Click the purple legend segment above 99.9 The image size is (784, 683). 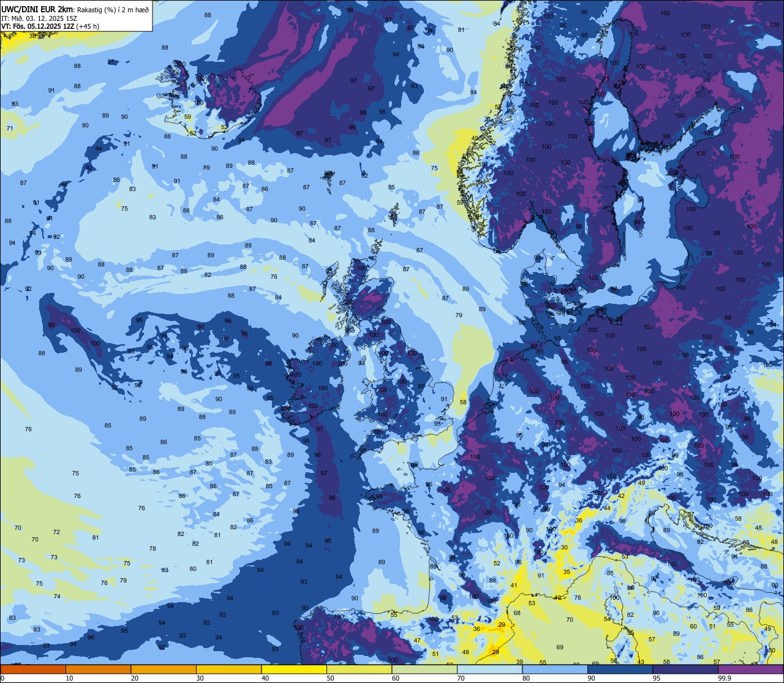(x=750, y=669)
